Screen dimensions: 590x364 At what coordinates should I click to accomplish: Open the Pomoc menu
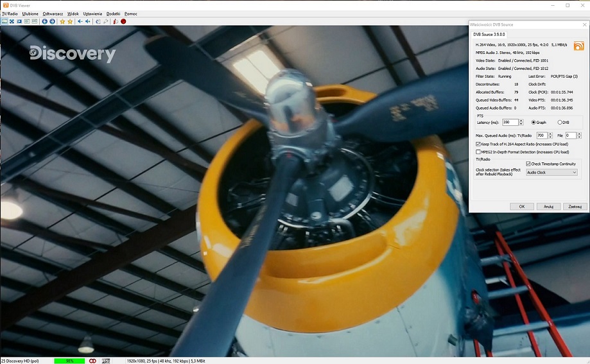(x=131, y=13)
